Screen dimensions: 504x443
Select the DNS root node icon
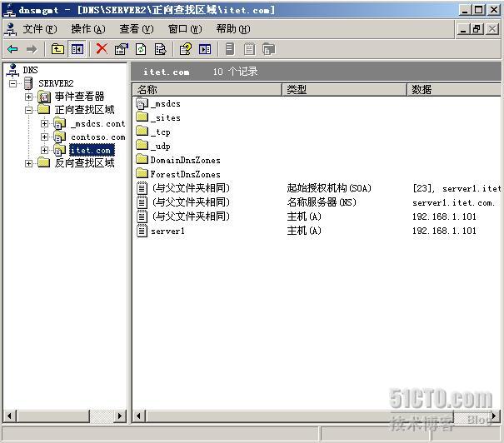coord(12,70)
